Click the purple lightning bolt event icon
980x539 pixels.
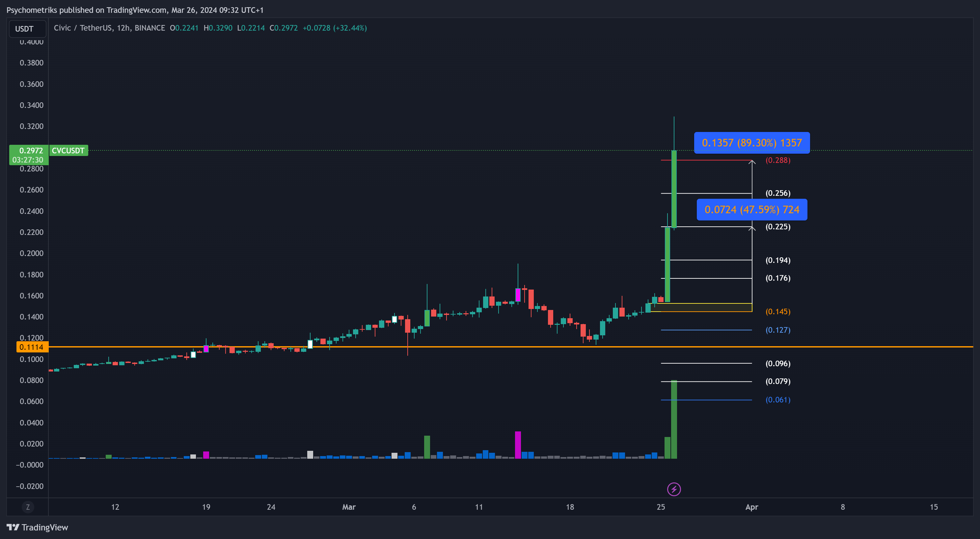(x=674, y=489)
